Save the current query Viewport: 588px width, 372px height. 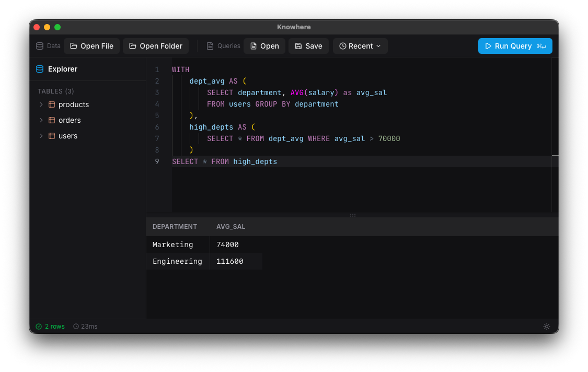point(308,46)
